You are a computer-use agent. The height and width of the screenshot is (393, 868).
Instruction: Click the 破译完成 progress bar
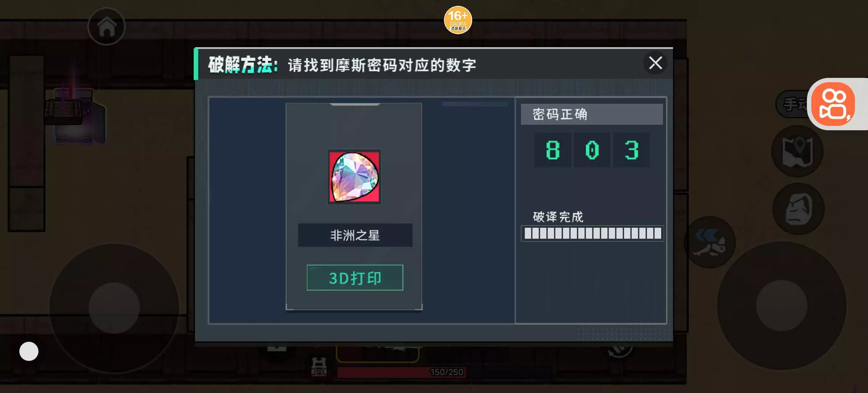tap(592, 233)
